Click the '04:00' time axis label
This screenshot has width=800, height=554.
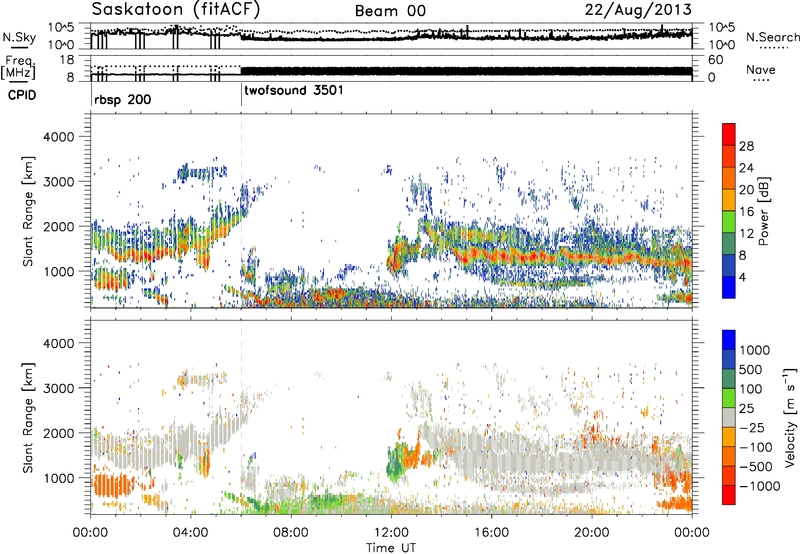tap(191, 532)
